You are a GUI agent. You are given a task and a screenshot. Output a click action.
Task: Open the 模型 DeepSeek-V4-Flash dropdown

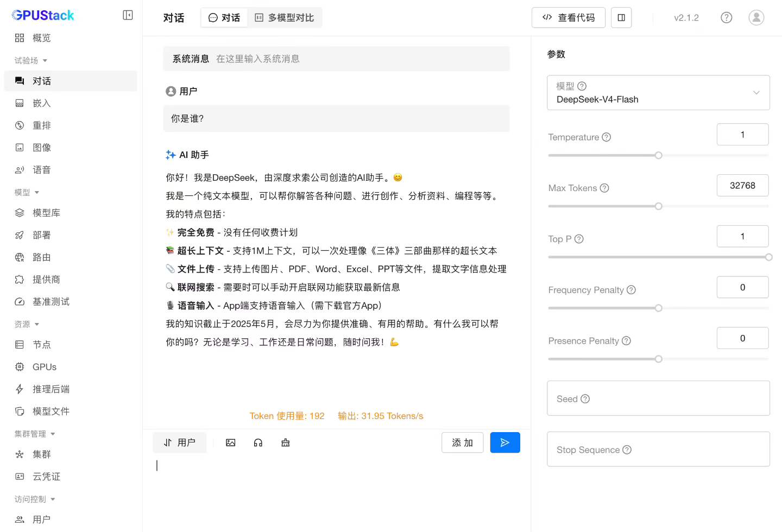click(658, 93)
